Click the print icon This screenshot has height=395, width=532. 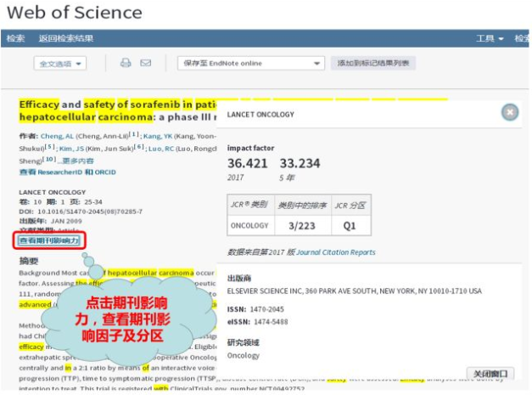[126, 63]
